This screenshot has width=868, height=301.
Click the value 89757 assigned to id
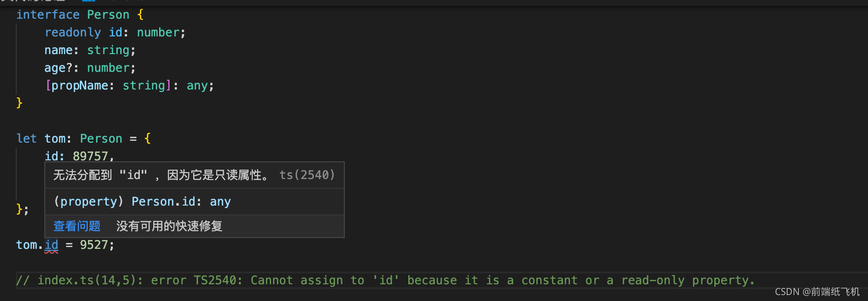[x=91, y=156]
